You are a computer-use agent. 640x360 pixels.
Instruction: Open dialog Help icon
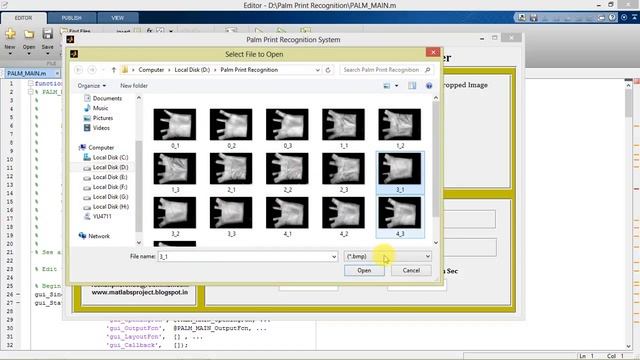click(429, 86)
